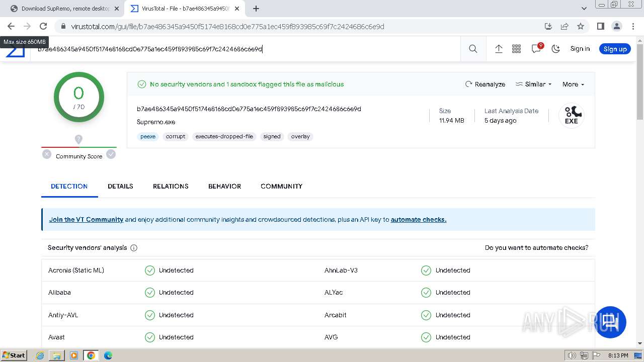This screenshot has height=362, width=644.
Task: Click the taskbar clock 8:13 PM
Action: click(x=618, y=355)
